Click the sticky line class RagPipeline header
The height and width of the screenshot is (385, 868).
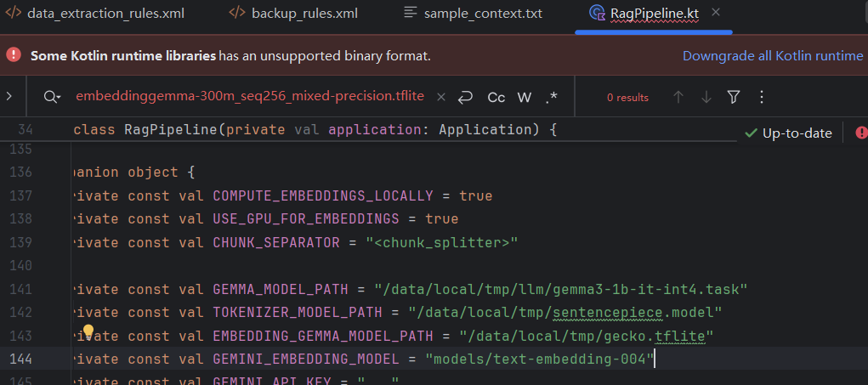pos(315,130)
